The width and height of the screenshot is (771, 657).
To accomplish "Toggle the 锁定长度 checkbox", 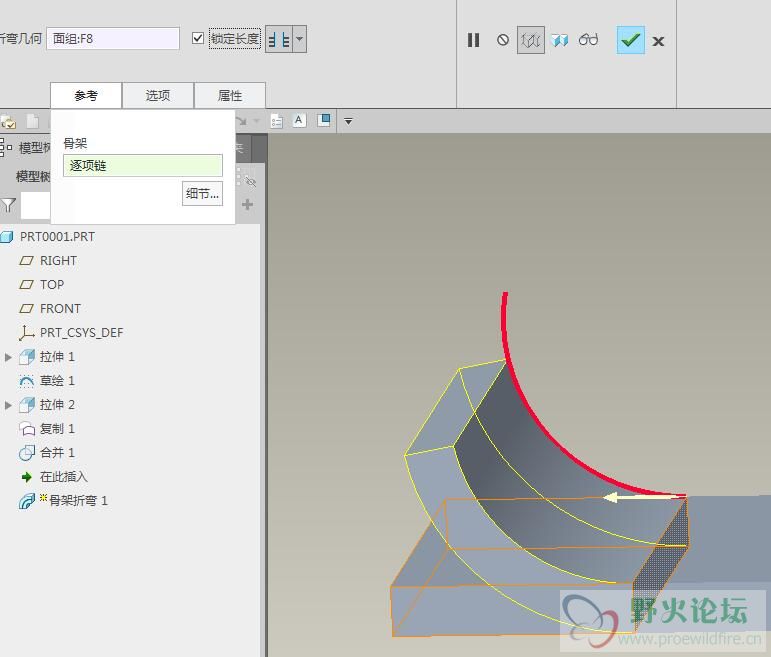I will tap(198, 38).
